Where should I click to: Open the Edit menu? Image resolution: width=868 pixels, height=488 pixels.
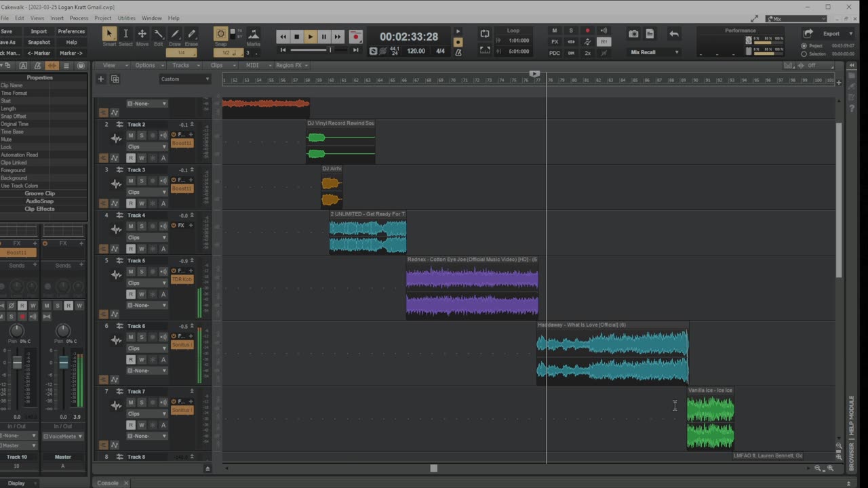[20, 18]
